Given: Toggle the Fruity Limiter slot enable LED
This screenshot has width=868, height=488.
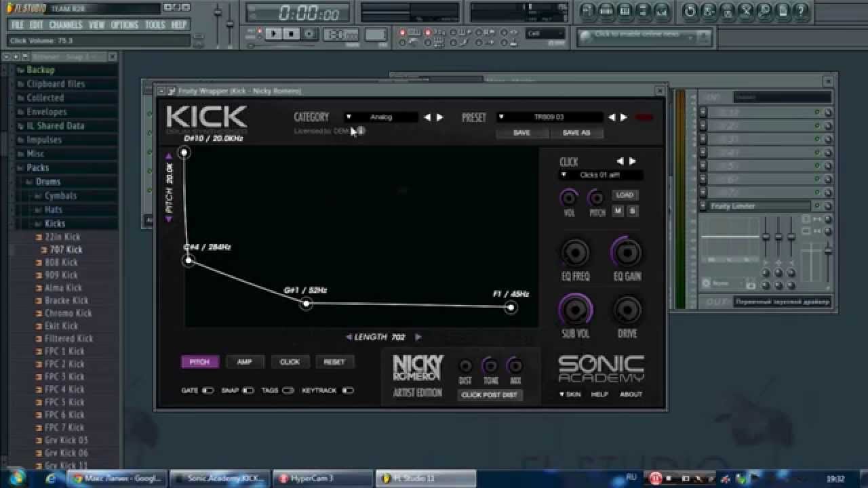Looking at the screenshot, I should pyautogui.click(x=817, y=206).
